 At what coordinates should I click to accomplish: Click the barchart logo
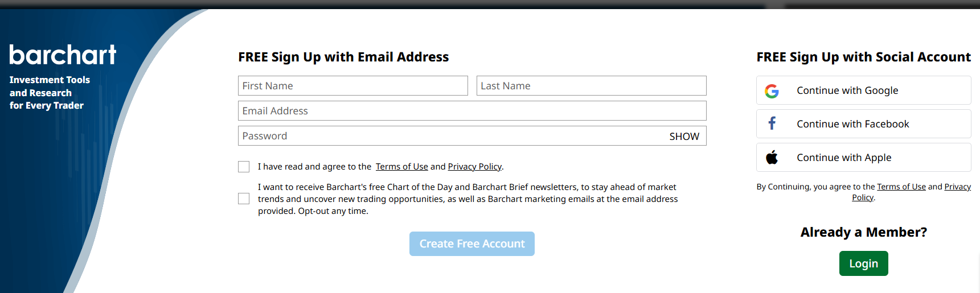(63, 55)
